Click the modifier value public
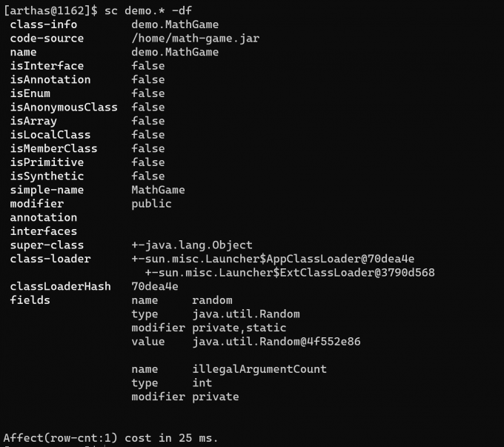504x447 pixels. pyautogui.click(x=151, y=204)
